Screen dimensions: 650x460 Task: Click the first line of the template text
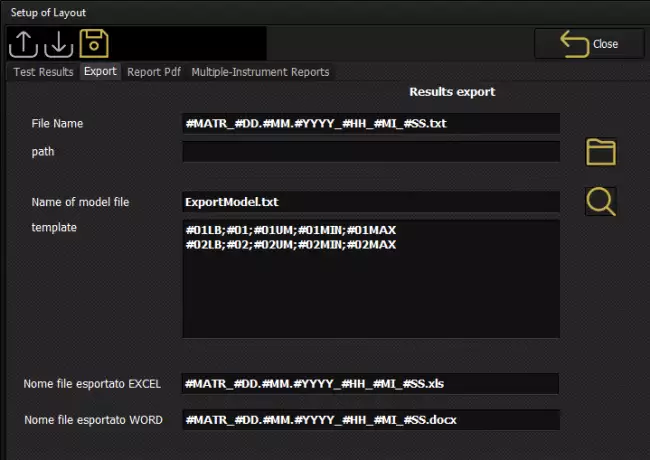click(x=290, y=231)
